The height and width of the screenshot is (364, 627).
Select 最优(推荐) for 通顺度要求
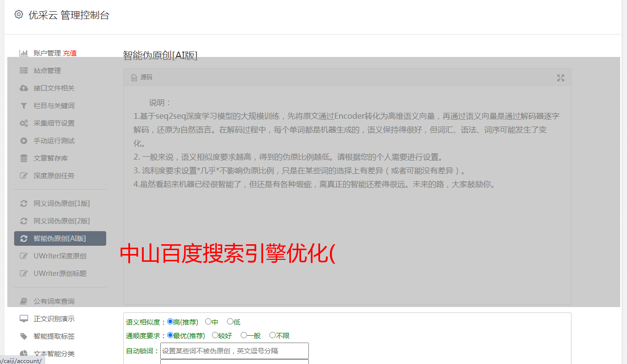tap(170, 335)
